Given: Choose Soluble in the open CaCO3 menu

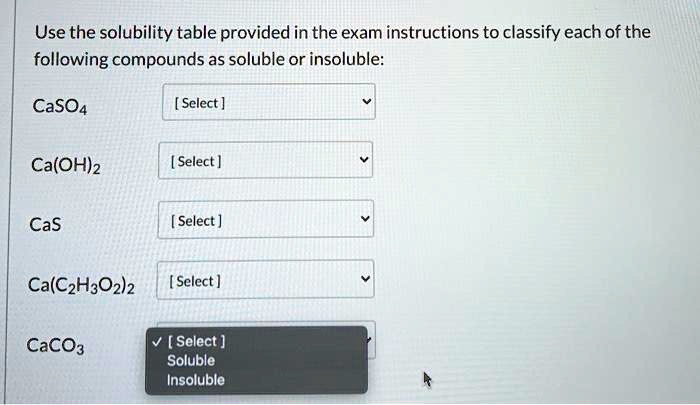Looking at the screenshot, I should click(191, 360).
